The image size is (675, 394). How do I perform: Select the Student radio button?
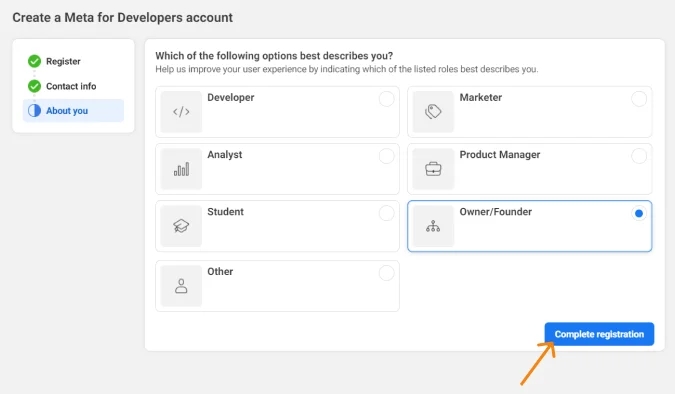click(386, 213)
